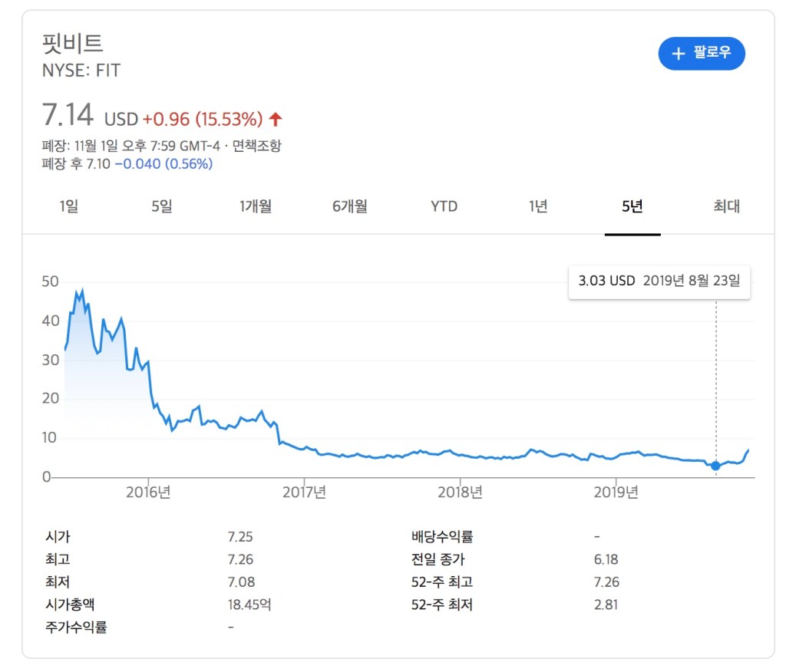Click the 2018년 label on chart axis
This screenshot has width=786, height=672.
461,492
